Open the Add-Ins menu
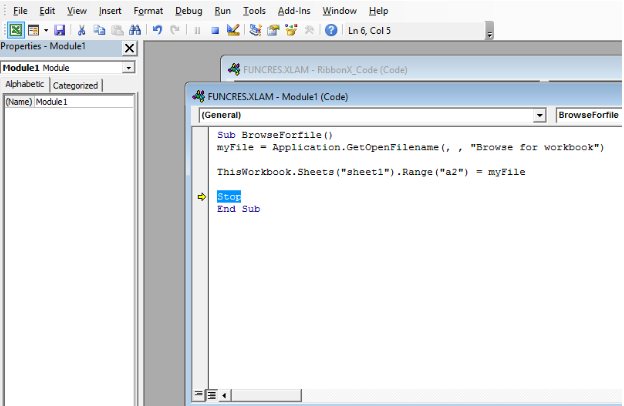 [x=294, y=11]
